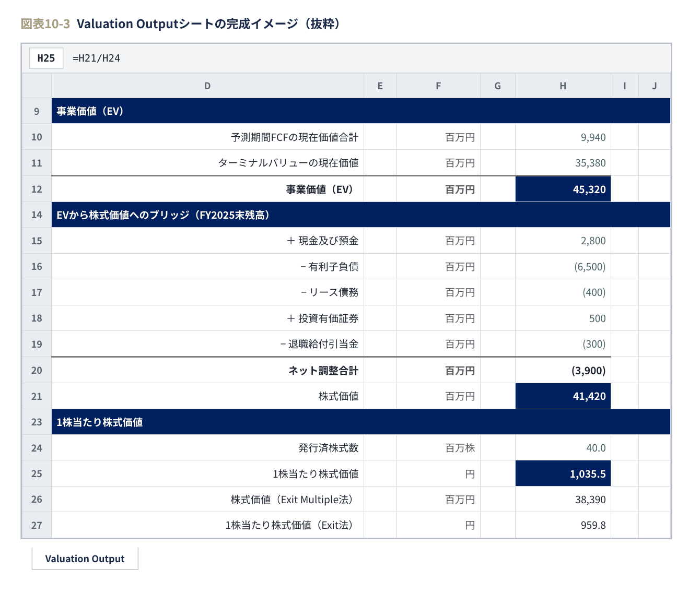Select row 21 header
Screen dimensions: 700x593
pos(37,396)
